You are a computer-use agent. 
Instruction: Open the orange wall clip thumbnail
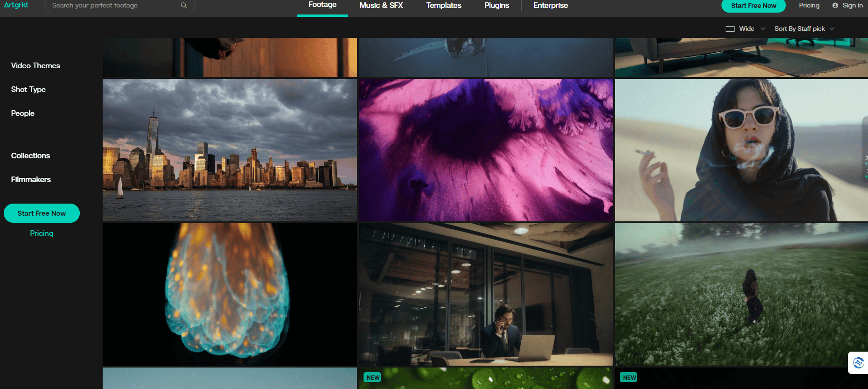[230, 57]
